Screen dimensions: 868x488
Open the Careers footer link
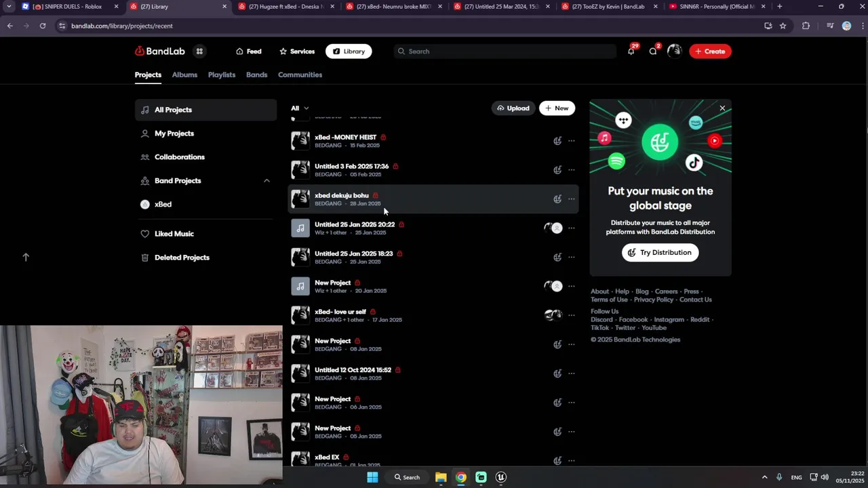(x=666, y=291)
